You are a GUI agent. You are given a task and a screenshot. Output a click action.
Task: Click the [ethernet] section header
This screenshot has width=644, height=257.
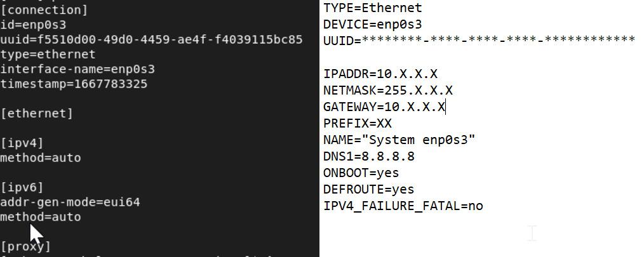37,114
